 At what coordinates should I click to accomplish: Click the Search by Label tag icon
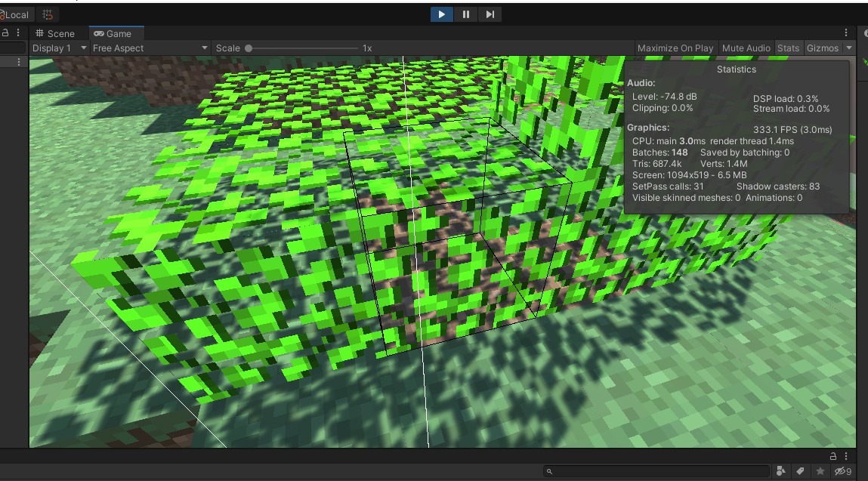[801, 471]
